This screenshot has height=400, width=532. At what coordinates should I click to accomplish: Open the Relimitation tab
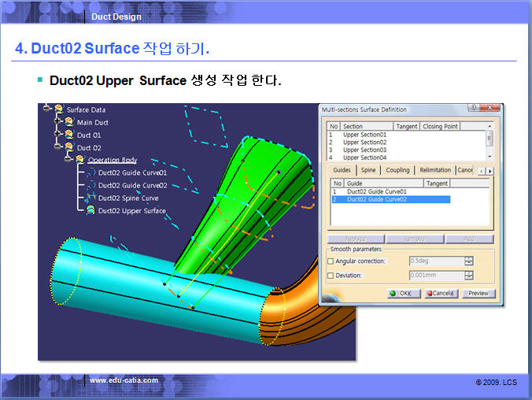(435, 170)
